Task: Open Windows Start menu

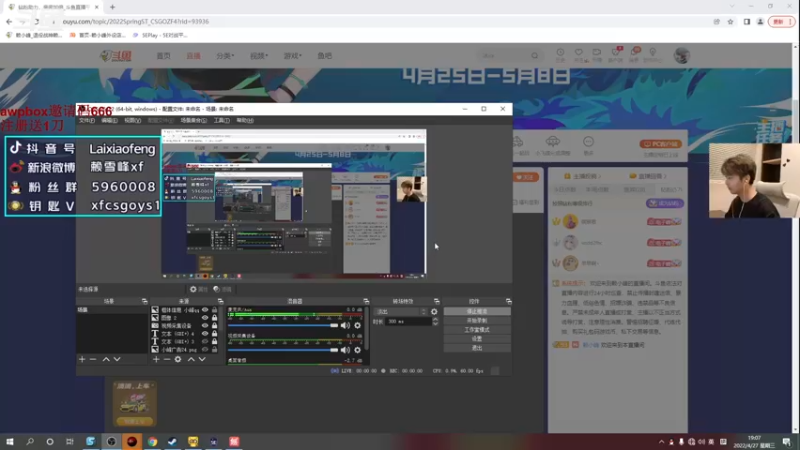Action: pos(10,442)
